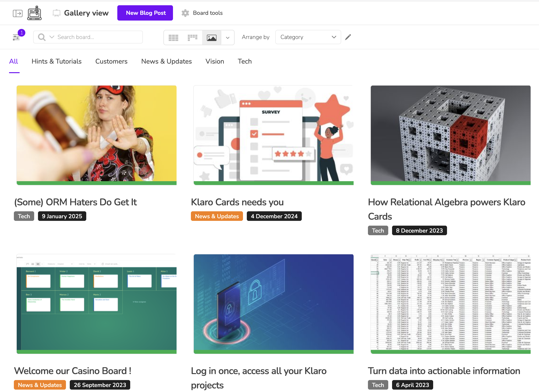Open "(Some) ORM Haters Do Get It" post
539x392 pixels.
click(75, 202)
